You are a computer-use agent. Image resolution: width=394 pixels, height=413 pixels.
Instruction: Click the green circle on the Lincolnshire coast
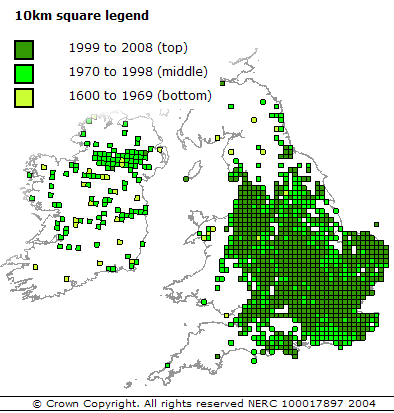click(x=336, y=211)
